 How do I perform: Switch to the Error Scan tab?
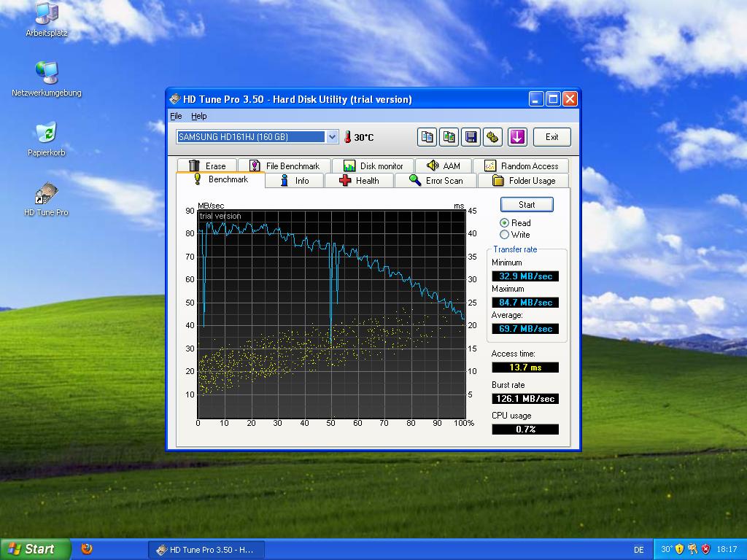(436, 181)
